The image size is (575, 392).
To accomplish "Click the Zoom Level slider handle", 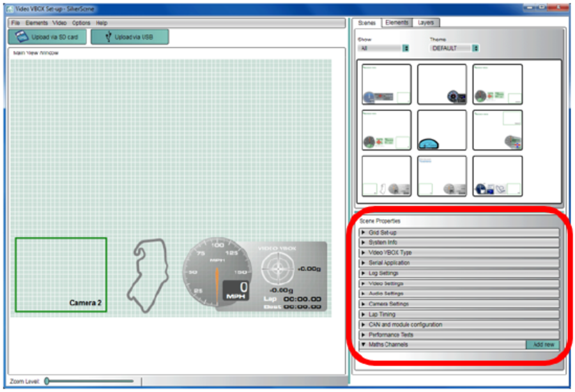I will point(47,381).
